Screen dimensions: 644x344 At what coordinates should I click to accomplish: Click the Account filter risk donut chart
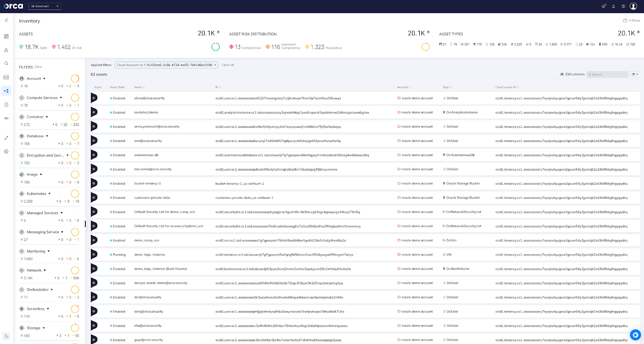tap(75, 78)
